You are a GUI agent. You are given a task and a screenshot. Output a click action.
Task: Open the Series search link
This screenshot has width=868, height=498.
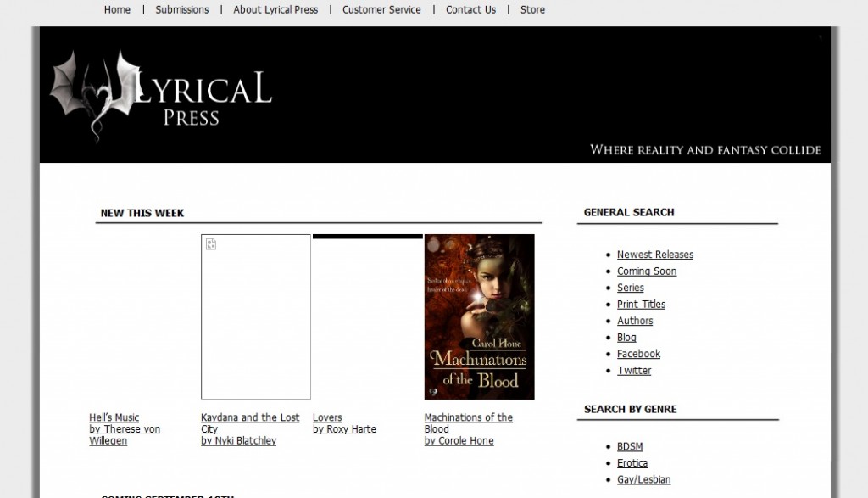pyautogui.click(x=631, y=288)
